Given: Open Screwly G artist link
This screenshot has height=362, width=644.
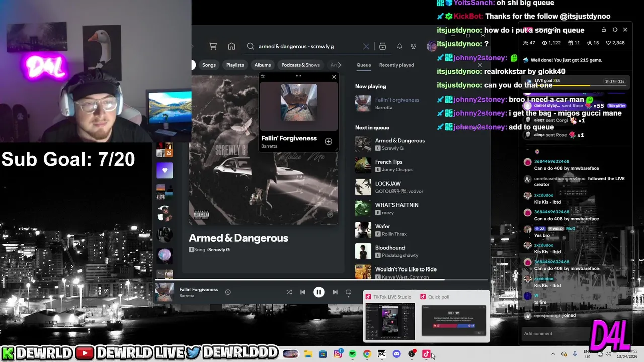Looking at the screenshot, I should coord(219,250).
